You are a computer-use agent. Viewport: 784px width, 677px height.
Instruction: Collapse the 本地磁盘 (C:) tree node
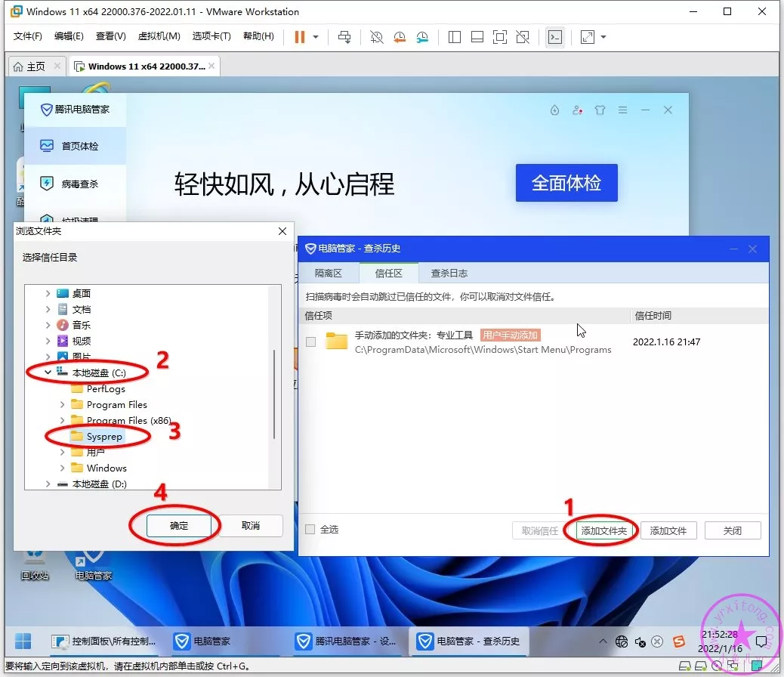48,373
